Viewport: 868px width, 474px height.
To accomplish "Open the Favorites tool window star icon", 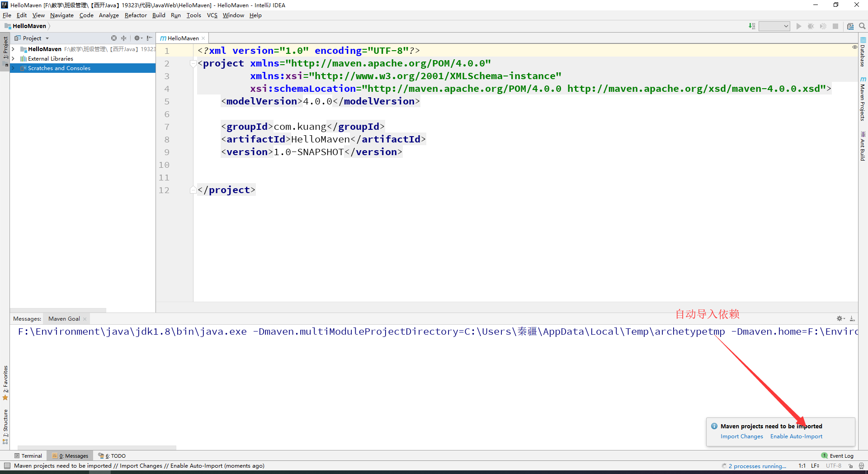I will 5,398.
